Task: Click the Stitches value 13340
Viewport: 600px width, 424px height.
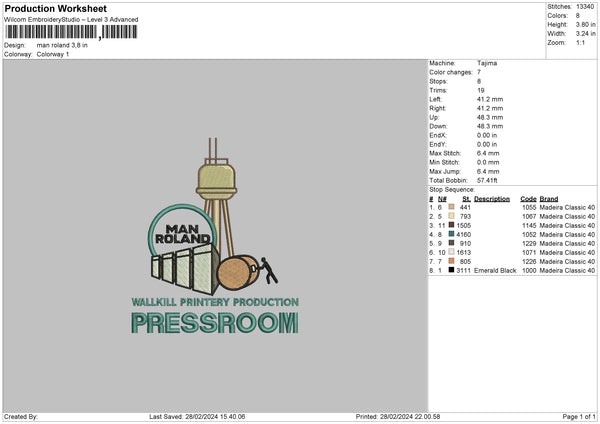Action: 585,7
